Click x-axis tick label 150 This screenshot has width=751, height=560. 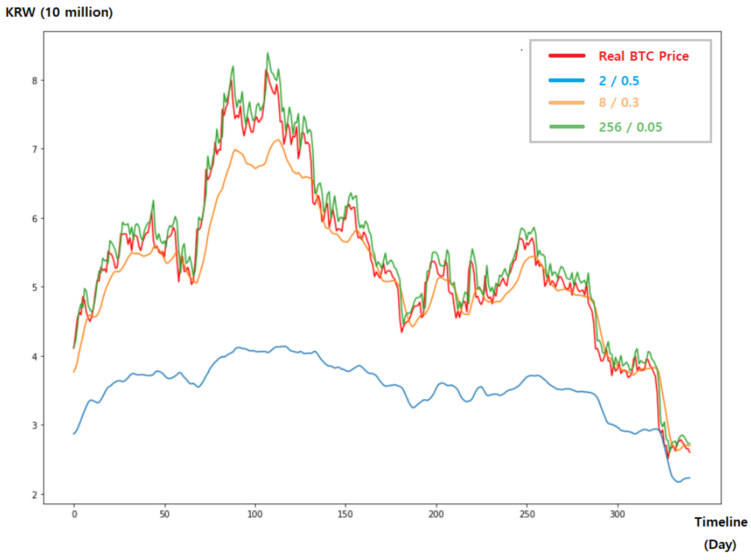pyautogui.click(x=345, y=514)
